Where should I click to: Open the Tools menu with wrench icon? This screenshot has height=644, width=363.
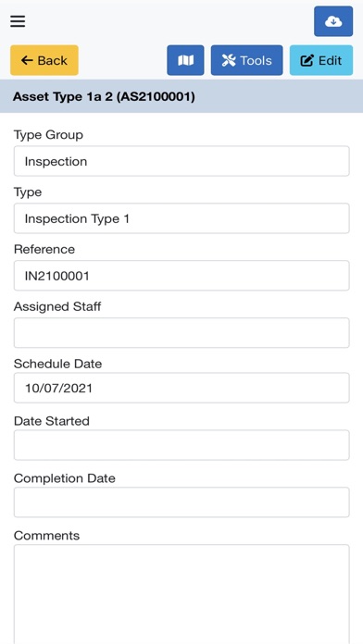pyautogui.click(x=246, y=60)
